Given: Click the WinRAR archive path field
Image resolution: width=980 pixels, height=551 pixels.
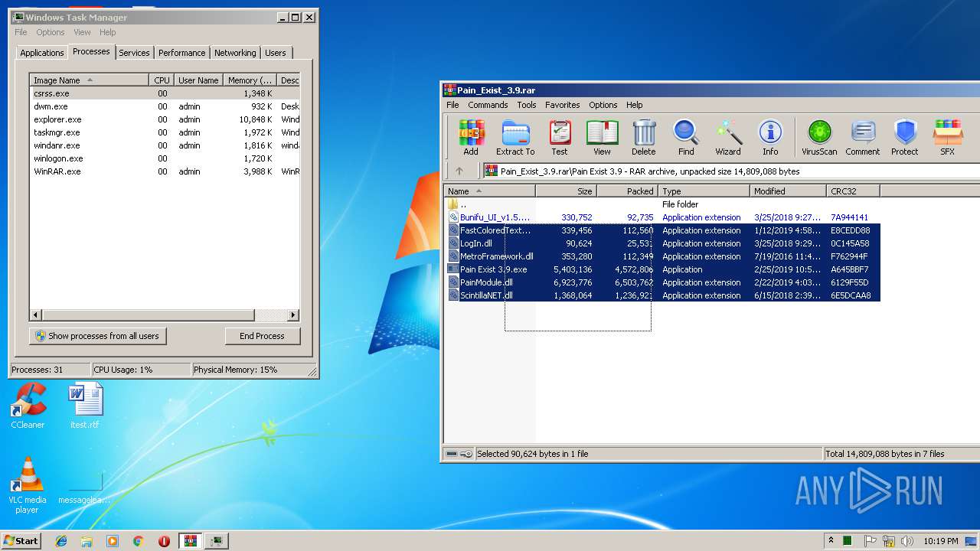Looking at the screenshot, I should pyautogui.click(x=731, y=171).
